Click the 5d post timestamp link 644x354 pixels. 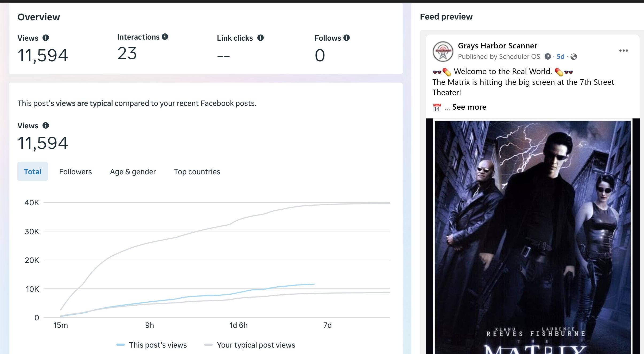point(560,56)
